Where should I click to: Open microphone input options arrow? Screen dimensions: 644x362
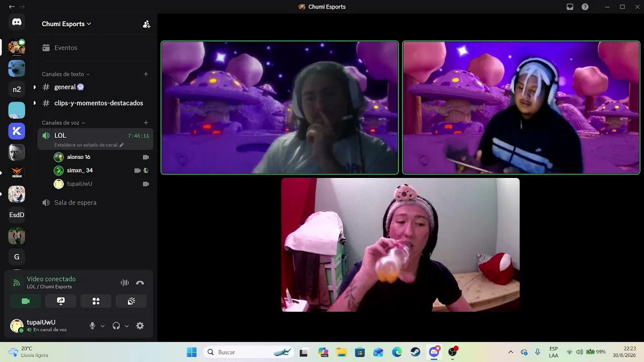tap(103, 326)
